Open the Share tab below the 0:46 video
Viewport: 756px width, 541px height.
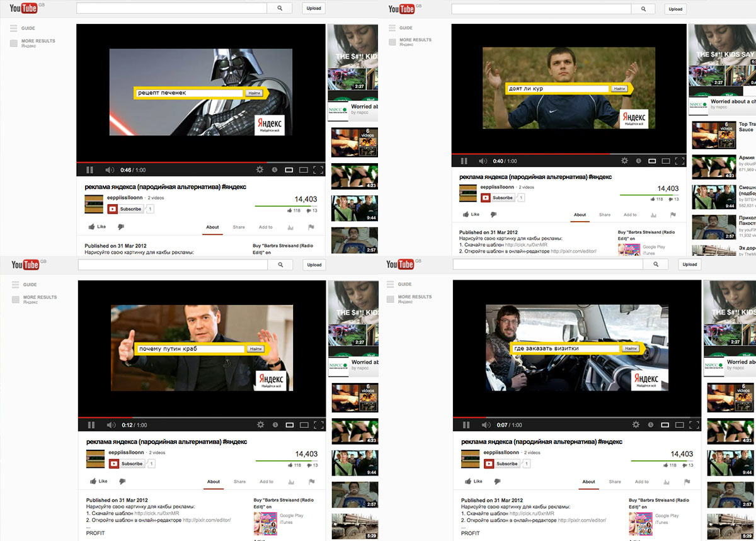click(239, 227)
